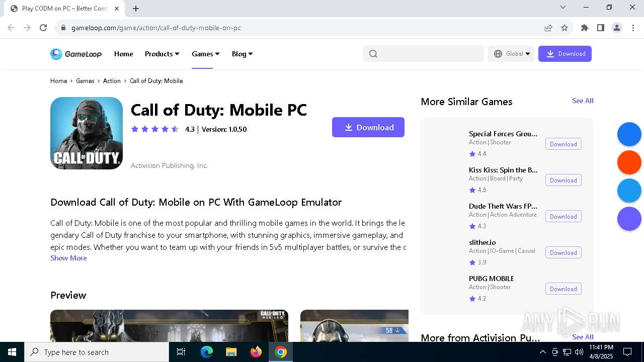Click the Call of Duty game icon
The image size is (644, 362).
click(87, 133)
